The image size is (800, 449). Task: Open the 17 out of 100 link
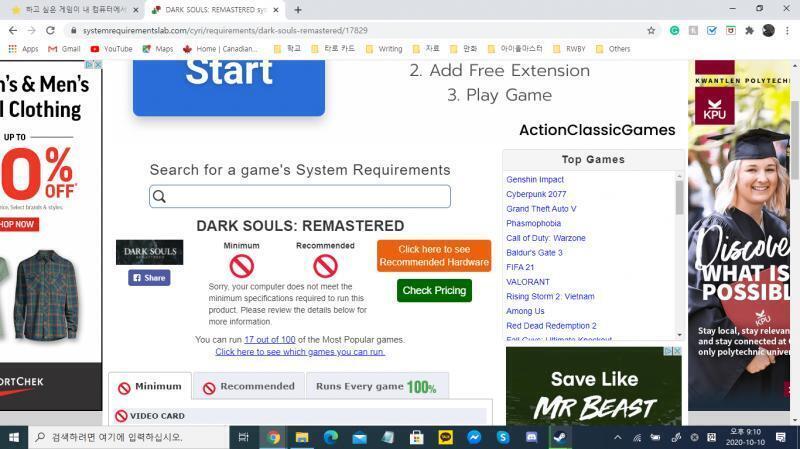(269, 340)
